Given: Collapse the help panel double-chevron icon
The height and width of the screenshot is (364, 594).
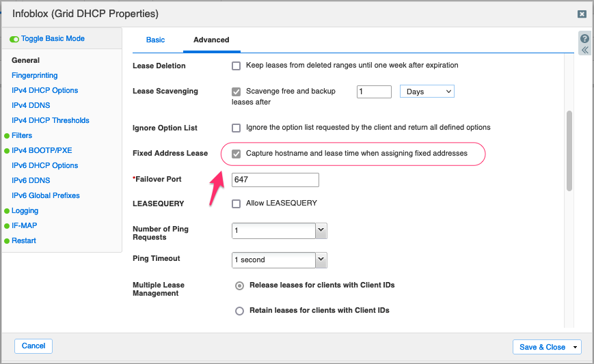Looking at the screenshot, I should click(585, 50).
